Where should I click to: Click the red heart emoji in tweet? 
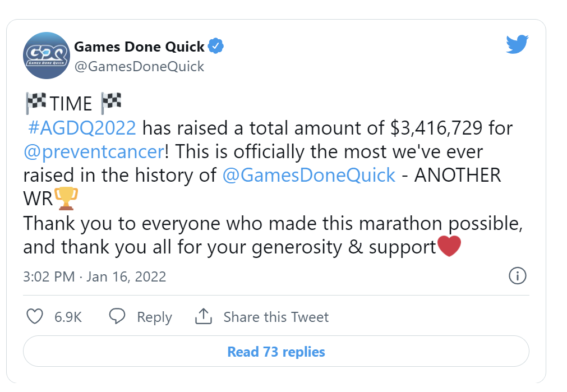(449, 247)
